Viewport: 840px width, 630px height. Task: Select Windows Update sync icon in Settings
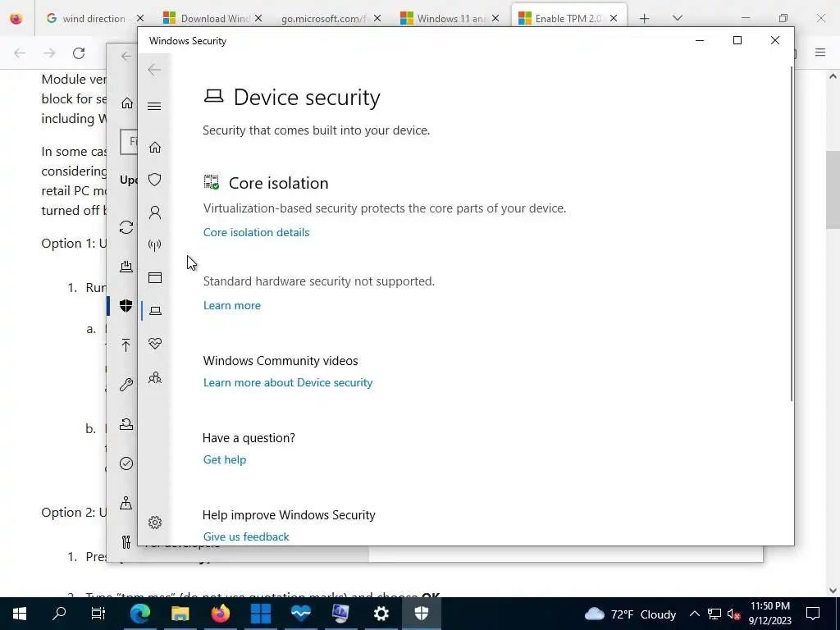coord(126,228)
